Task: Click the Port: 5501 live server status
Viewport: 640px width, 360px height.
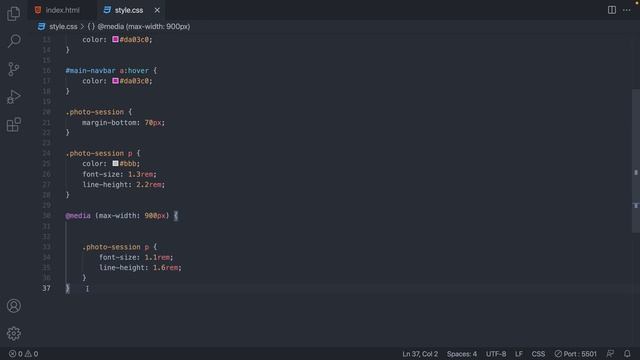Action: point(575,354)
